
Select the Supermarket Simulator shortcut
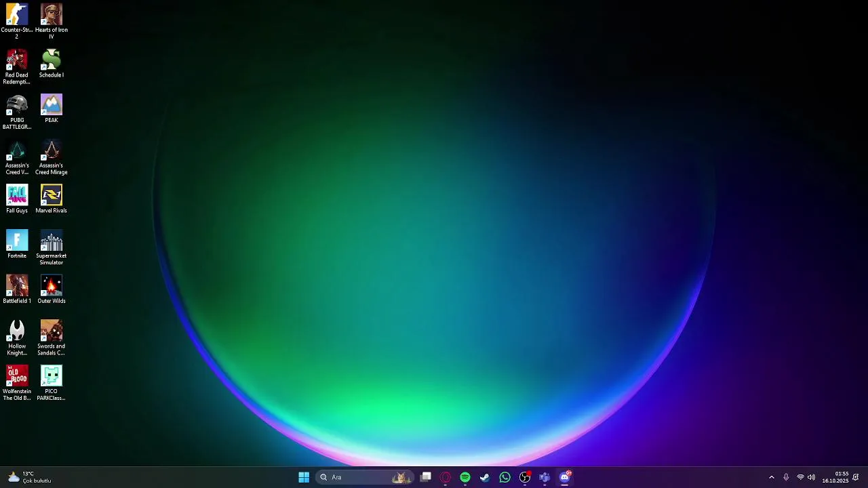tap(52, 247)
